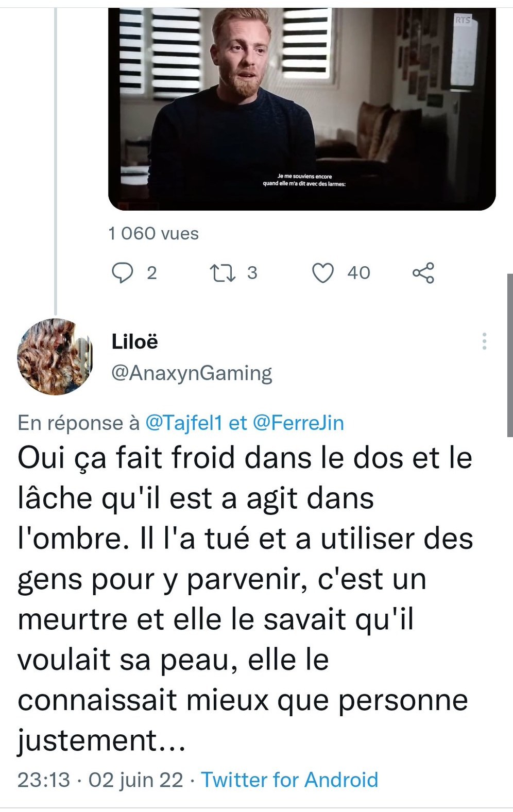Click the reply text starting "Oui ça fait froid"
This screenshot has height=812, width=513.
point(245,598)
